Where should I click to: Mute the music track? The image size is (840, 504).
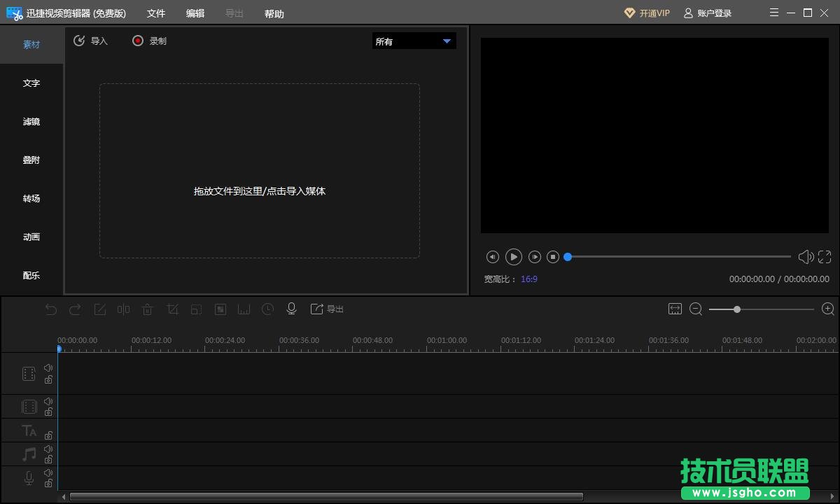48,449
